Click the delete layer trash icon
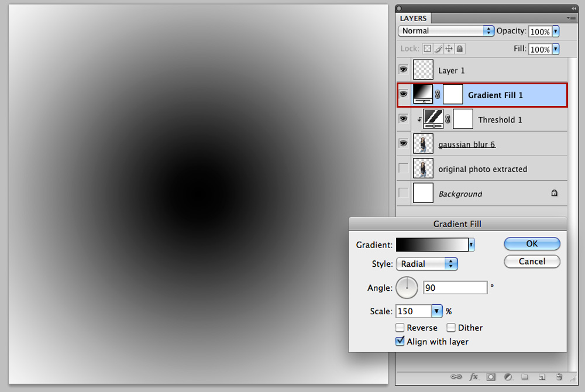The width and height of the screenshot is (585, 392). [x=559, y=377]
